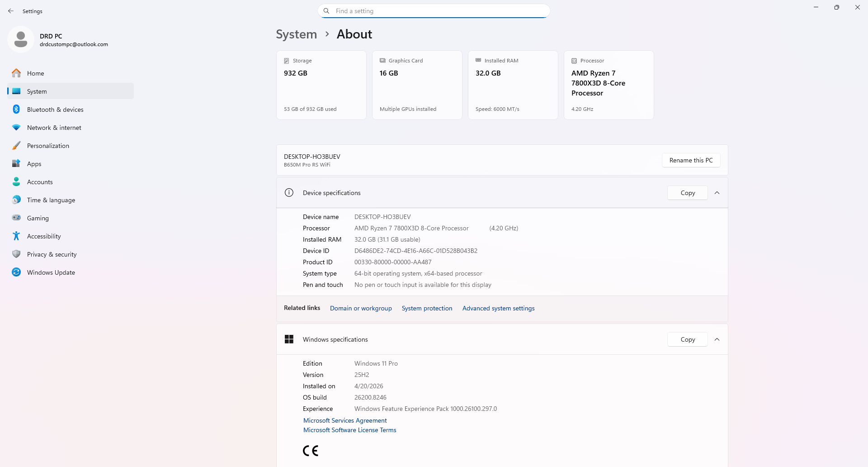Copy the Windows specifications

(x=688, y=339)
